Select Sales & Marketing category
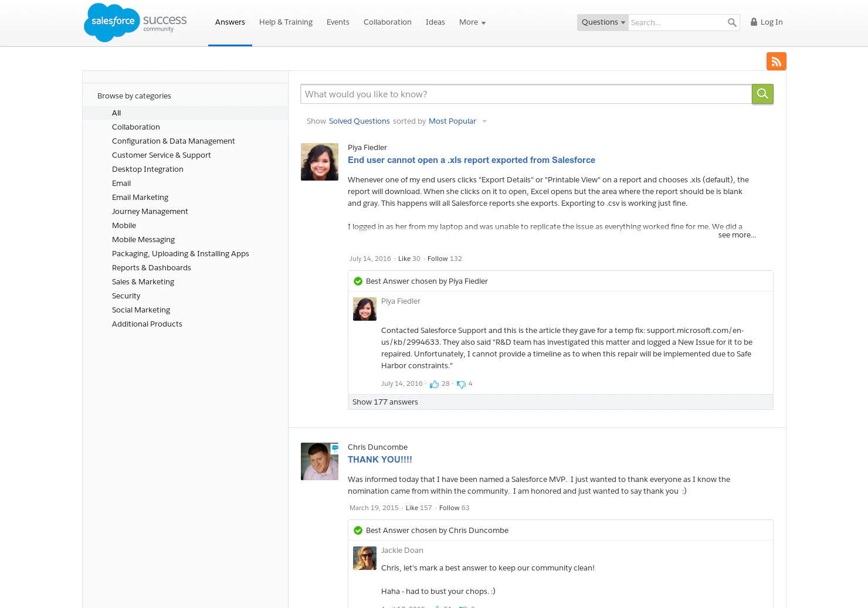 pyautogui.click(x=143, y=282)
